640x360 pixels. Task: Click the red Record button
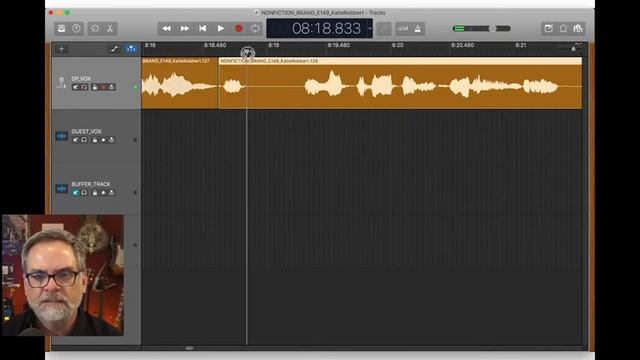[239, 28]
